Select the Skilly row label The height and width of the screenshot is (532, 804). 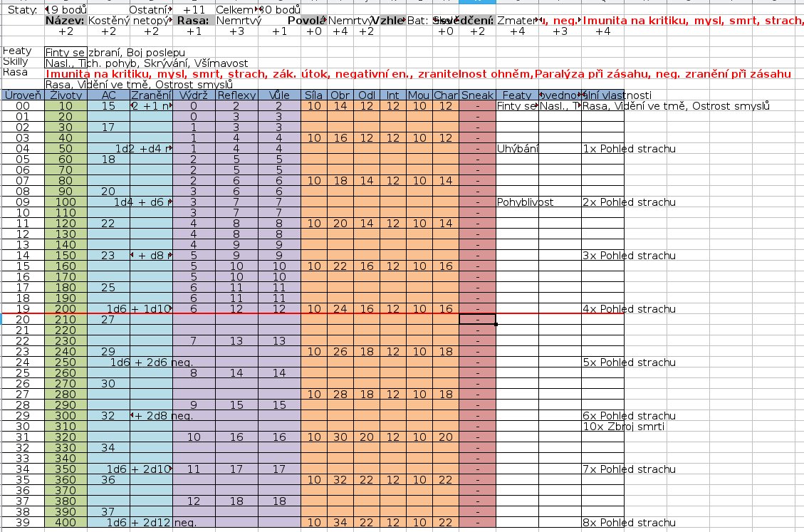point(16,62)
